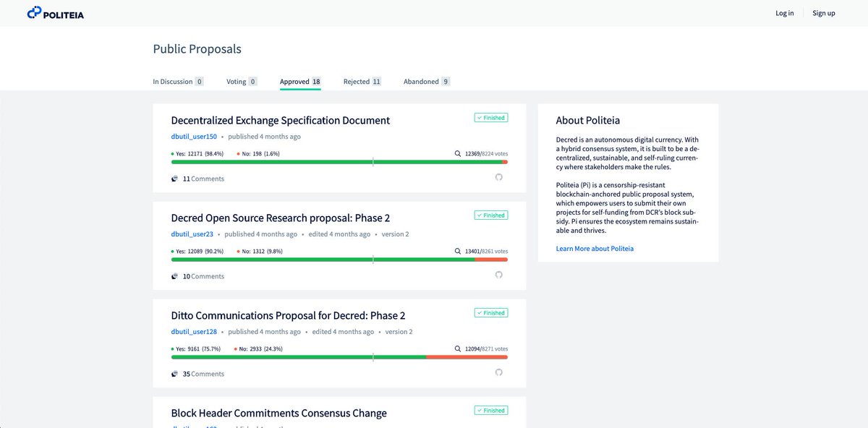This screenshot has height=428, width=868.
Task: Open GitHub icon for Open Source Research proposal
Action: (498, 275)
